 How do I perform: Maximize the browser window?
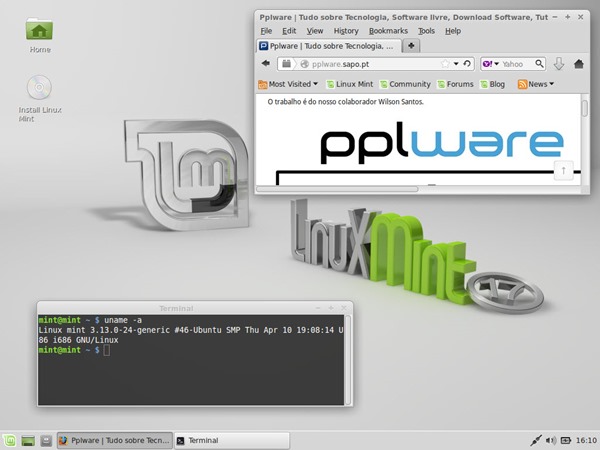[568, 17]
